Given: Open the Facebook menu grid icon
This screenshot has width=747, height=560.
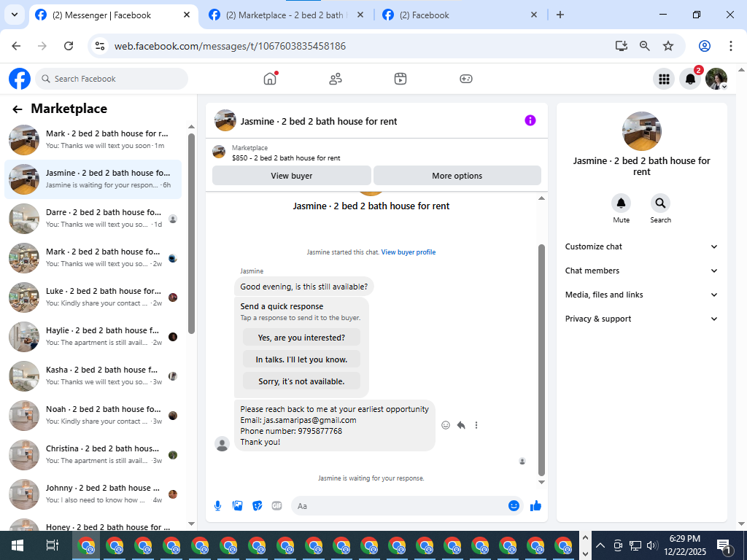Looking at the screenshot, I should click(664, 79).
